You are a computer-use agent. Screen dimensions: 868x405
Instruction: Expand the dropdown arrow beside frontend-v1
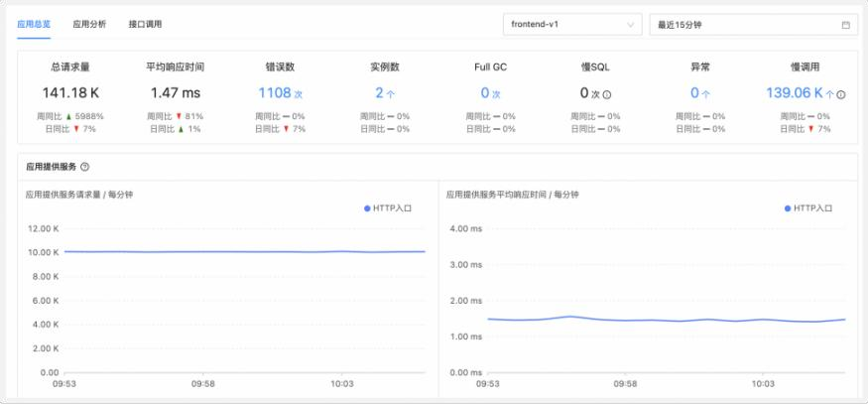(631, 24)
